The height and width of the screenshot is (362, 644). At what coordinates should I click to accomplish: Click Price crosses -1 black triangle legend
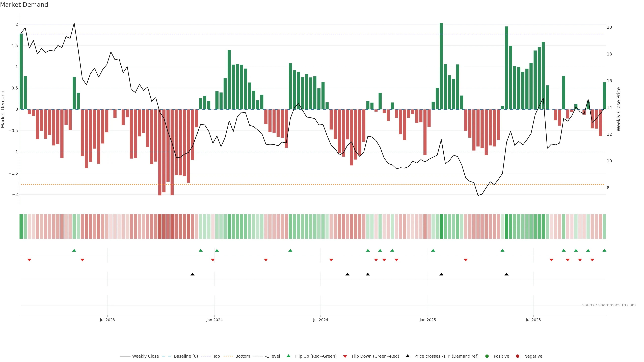click(408, 356)
